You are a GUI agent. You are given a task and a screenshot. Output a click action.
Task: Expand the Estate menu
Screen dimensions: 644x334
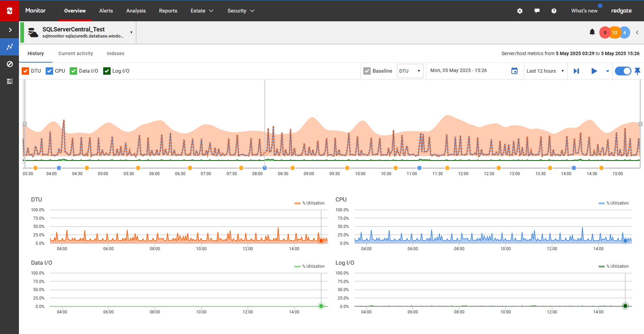click(202, 10)
